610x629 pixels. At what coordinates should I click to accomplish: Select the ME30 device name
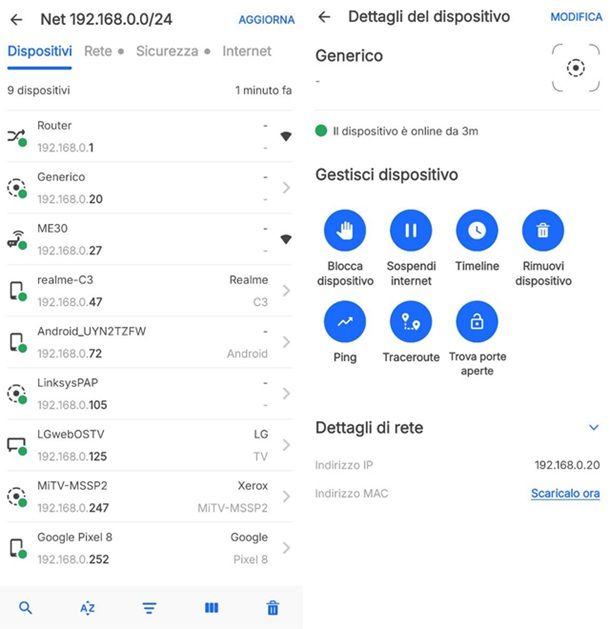point(53,228)
